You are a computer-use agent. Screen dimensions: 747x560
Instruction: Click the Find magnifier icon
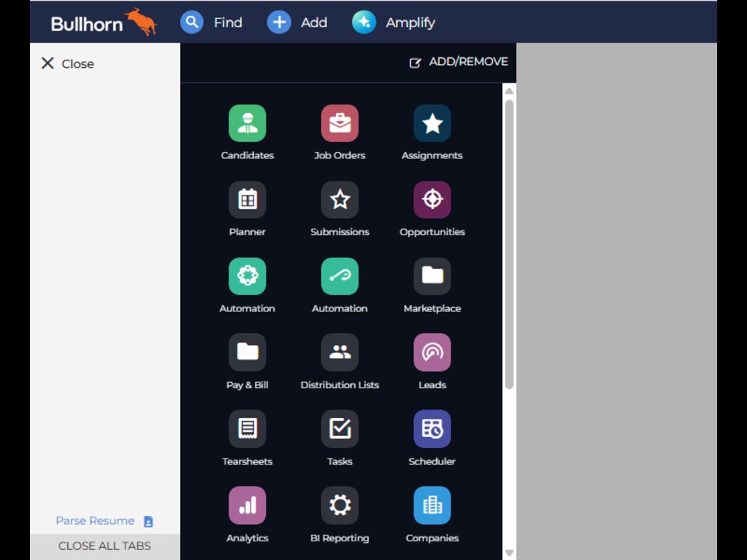(x=192, y=22)
